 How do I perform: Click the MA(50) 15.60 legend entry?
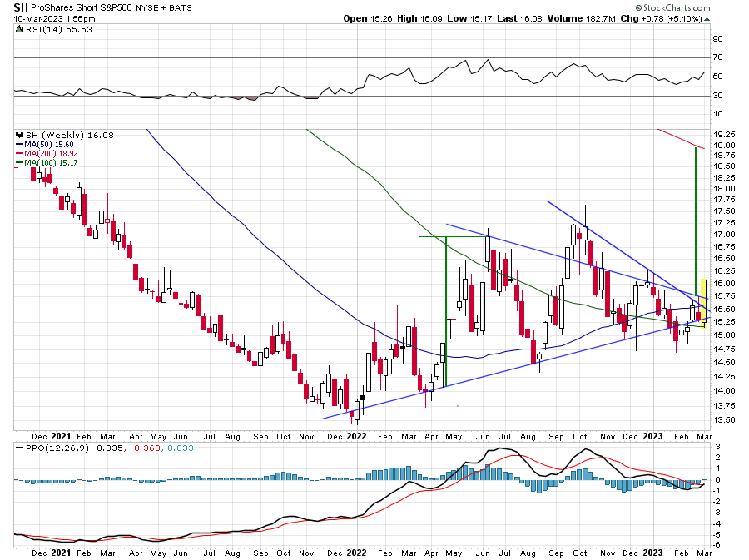coord(45,144)
